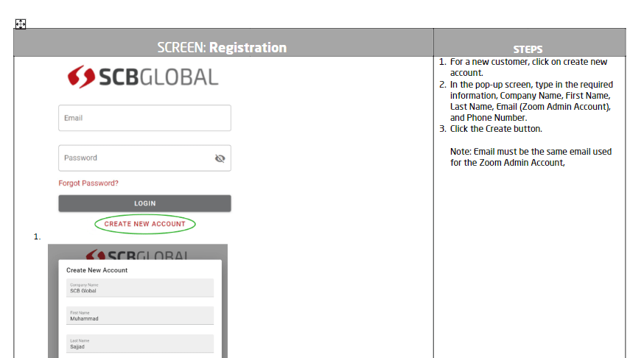Image resolution: width=644 pixels, height=358 pixels.
Task: Click the table move handle icon
Action: click(x=21, y=24)
